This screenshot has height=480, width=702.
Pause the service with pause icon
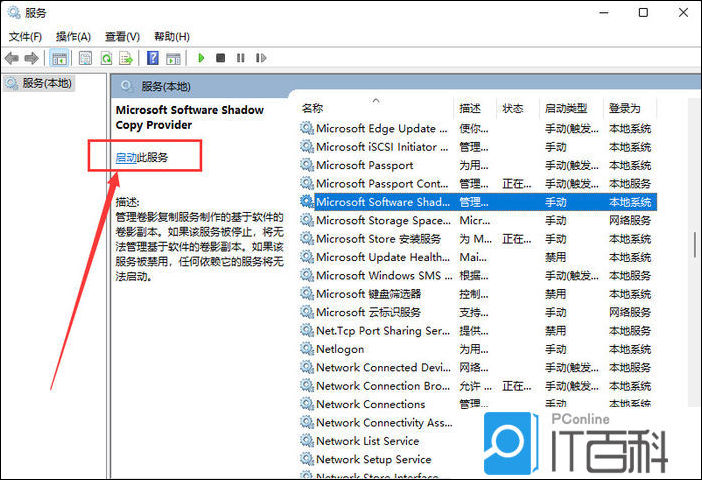(x=241, y=58)
